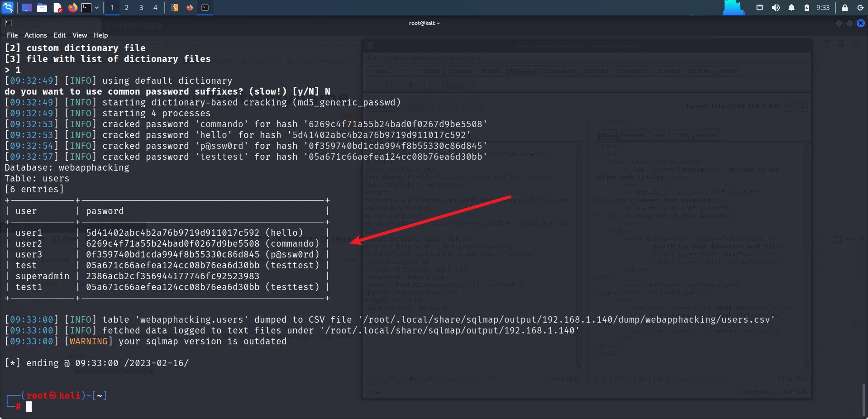Switch to workspace 2
This screenshot has width=868, height=419.
coord(127,8)
